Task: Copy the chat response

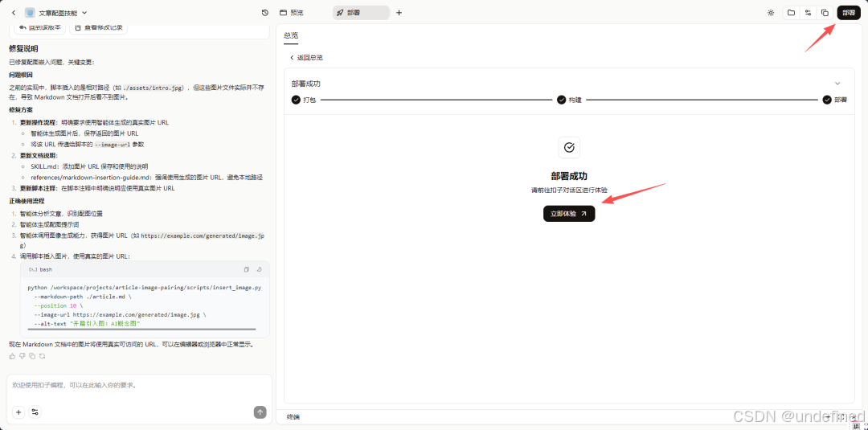Action: pos(32,356)
